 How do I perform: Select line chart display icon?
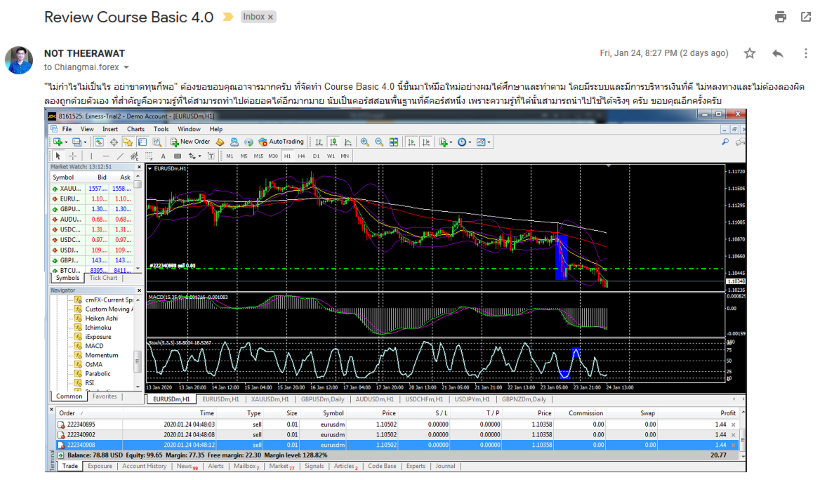click(x=347, y=142)
